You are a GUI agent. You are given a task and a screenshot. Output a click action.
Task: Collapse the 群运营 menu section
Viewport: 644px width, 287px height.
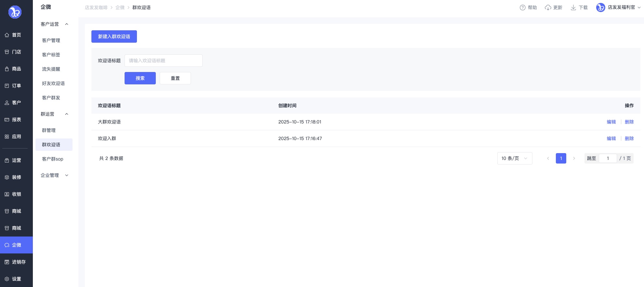(x=67, y=114)
